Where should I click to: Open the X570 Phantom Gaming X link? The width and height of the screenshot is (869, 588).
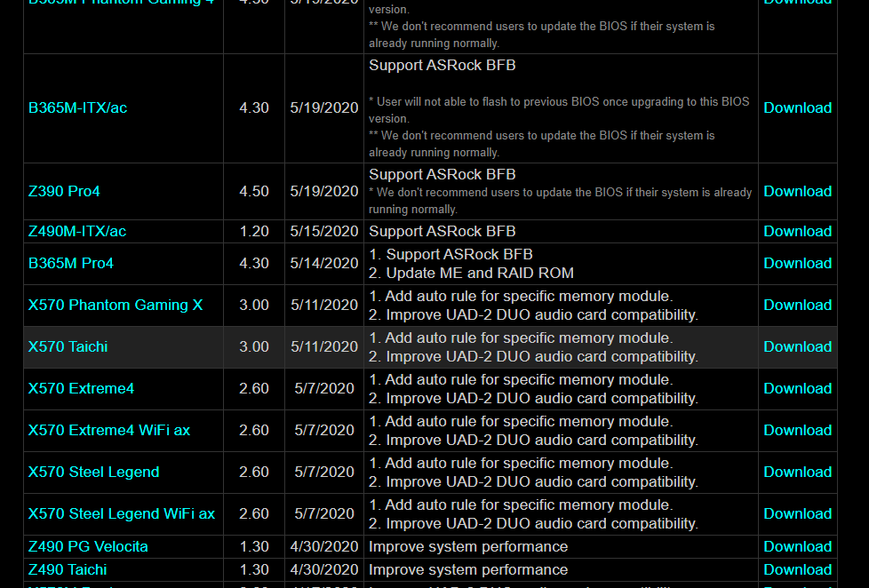pos(116,305)
